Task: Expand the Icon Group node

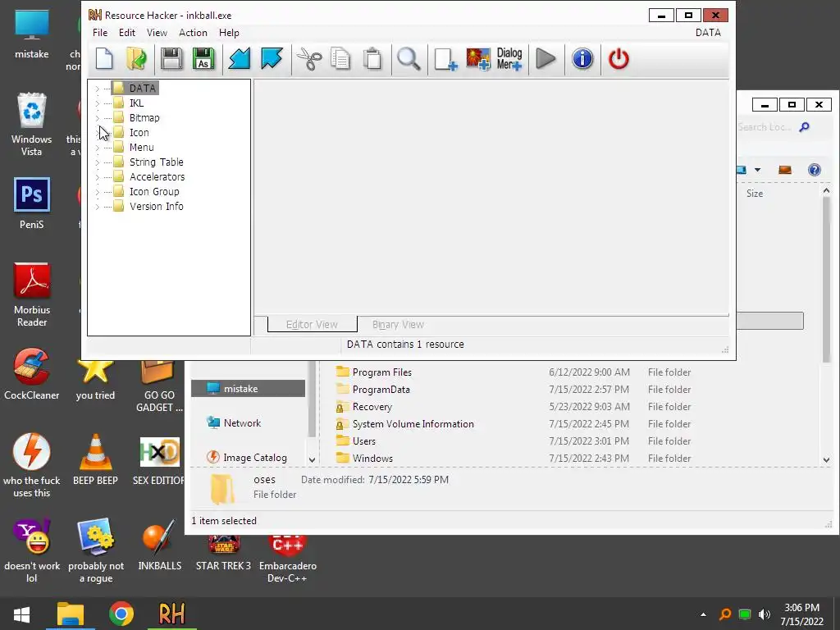Action: point(97,192)
